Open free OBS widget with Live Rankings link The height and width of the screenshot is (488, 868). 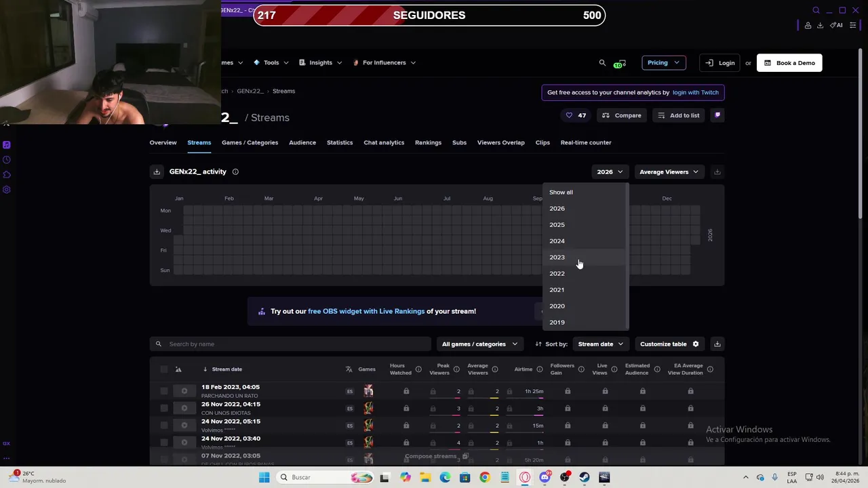tap(366, 311)
